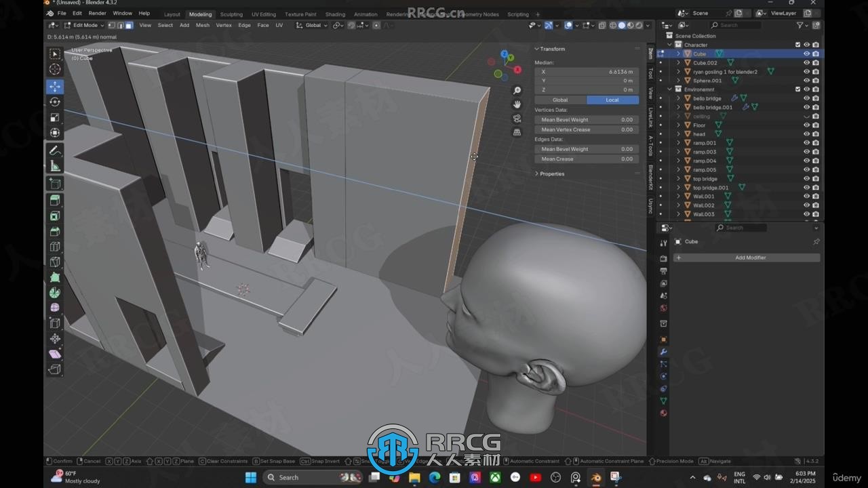868x488 pixels.
Task: Adjust the Edges Mean Crease field
Action: pyautogui.click(x=587, y=159)
